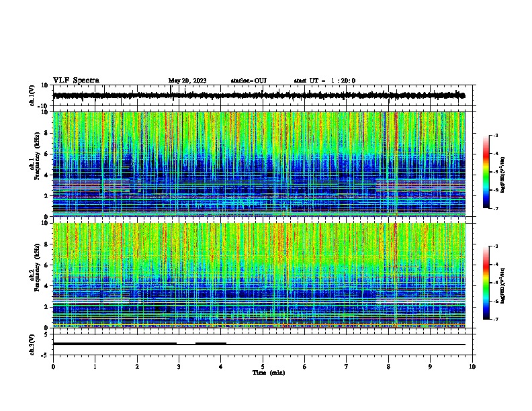Click the ch.1 color scale bar
The width and height of the screenshot is (532, 411).
pos(486,172)
